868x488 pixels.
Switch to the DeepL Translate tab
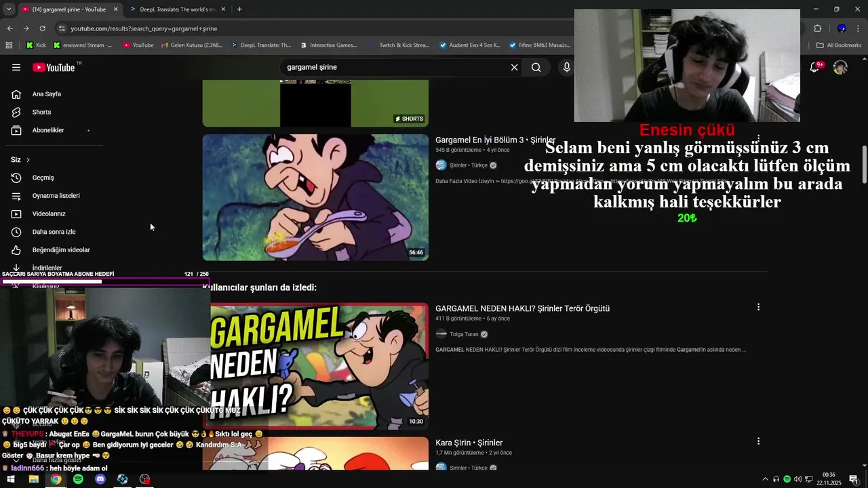tap(178, 9)
